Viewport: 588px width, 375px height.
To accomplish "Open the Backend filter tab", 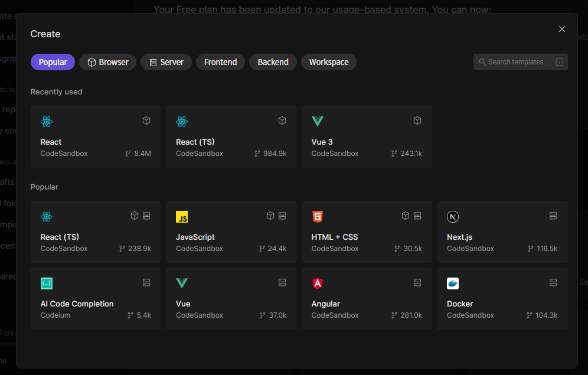I will (273, 62).
